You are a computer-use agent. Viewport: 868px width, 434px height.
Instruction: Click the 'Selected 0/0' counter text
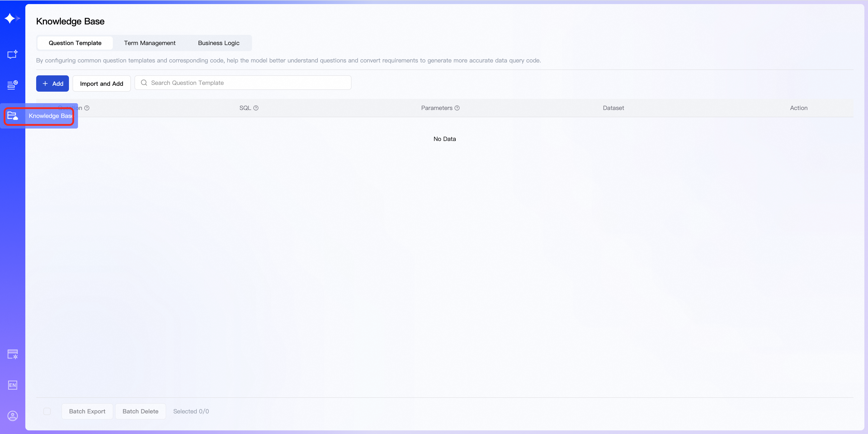(191, 411)
